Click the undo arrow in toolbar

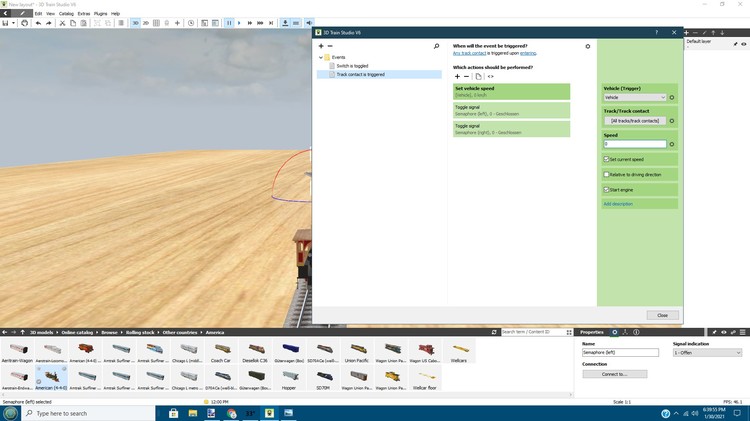tap(38, 22)
